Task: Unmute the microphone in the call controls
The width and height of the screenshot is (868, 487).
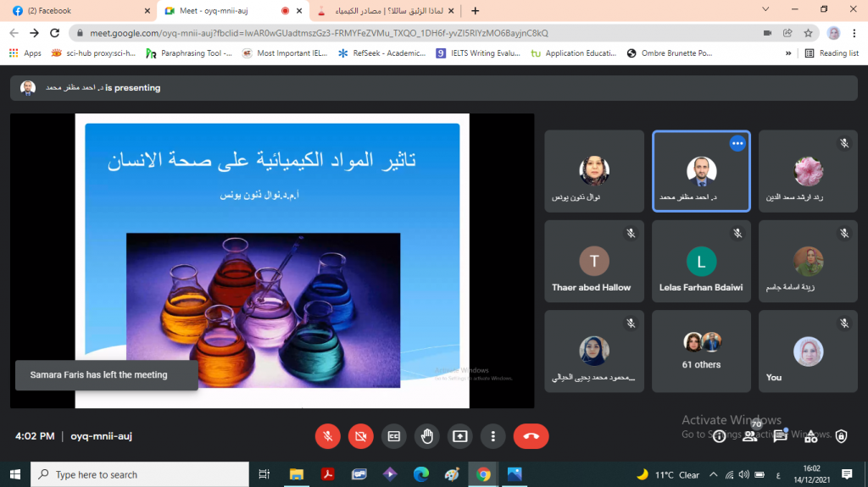Action: pyautogui.click(x=327, y=436)
